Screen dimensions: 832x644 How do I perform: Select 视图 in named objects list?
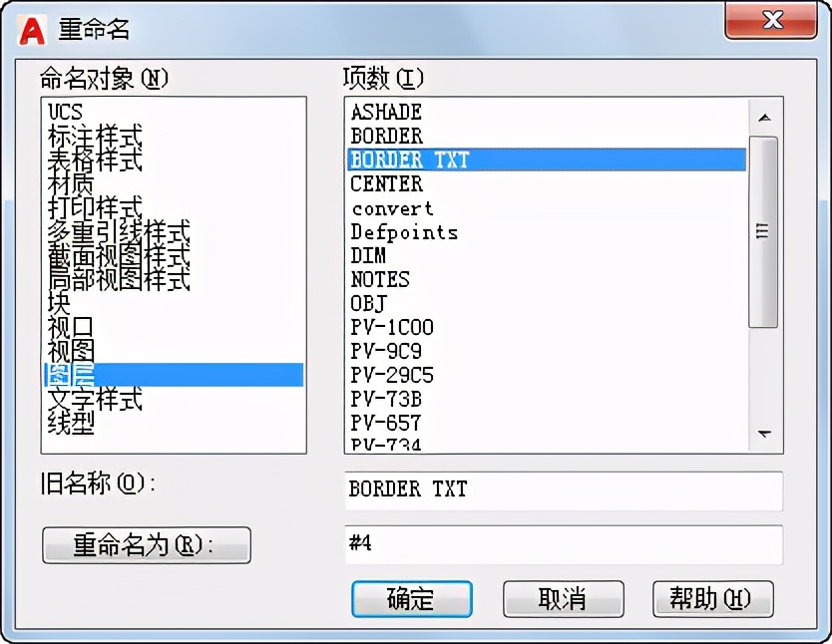pyautogui.click(x=174, y=350)
